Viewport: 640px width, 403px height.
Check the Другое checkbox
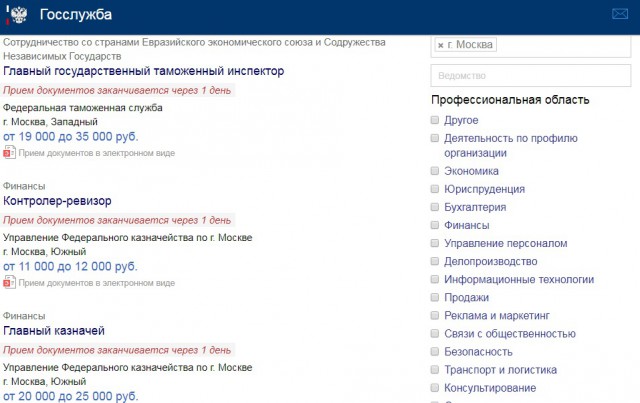[x=435, y=120]
